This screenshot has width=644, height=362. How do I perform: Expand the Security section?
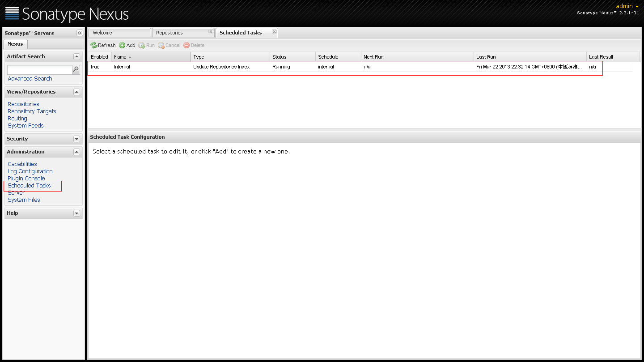[x=76, y=139]
